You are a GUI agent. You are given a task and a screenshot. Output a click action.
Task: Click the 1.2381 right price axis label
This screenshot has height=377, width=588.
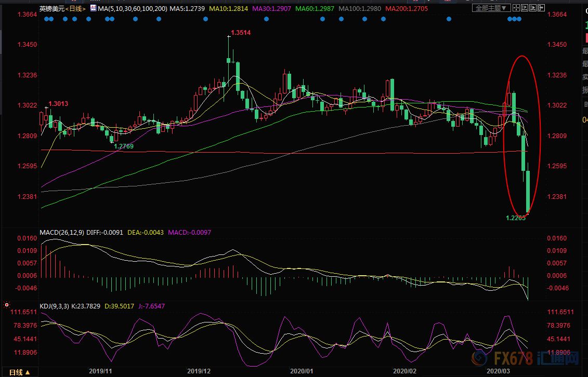[x=557, y=197]
